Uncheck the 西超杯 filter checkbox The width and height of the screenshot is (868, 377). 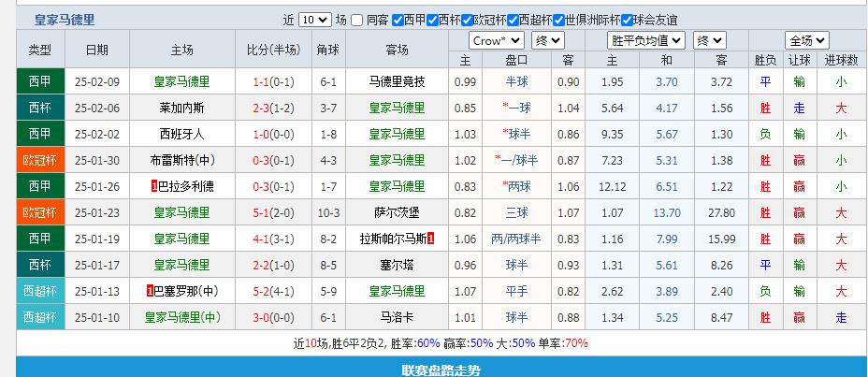pos(513,21)
